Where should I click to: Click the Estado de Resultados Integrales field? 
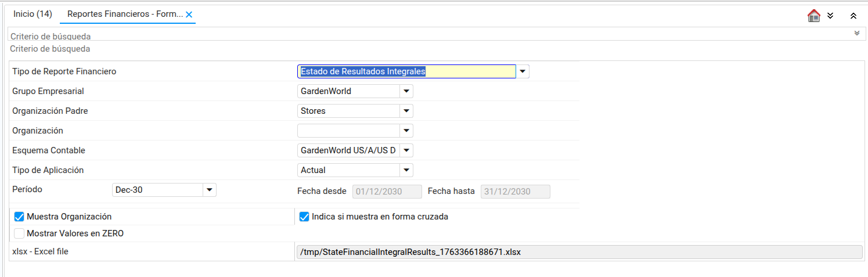point(406,71)
